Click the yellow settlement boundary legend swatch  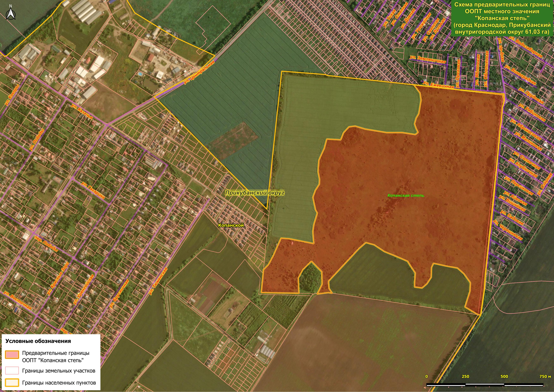tap(12, 383)
